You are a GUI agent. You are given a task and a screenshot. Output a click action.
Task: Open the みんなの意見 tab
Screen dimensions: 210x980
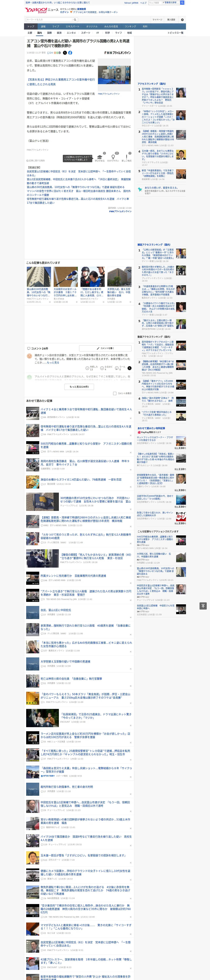[x=111, y=26]
